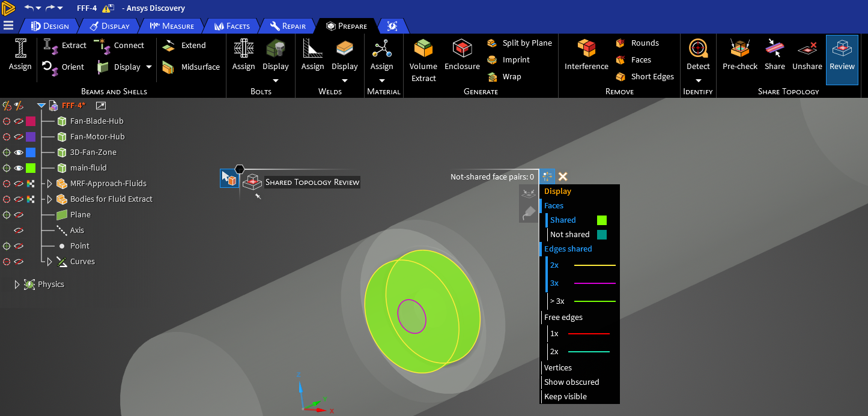This screenshot has width=868, height=416.
Task: Click the Bolts Assign tool
Action: tap(243, 55)
